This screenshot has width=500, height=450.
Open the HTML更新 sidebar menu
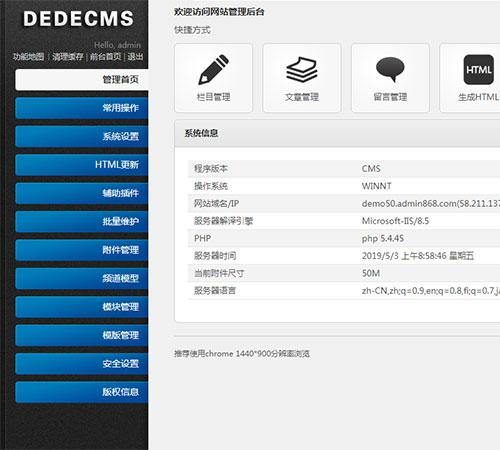click(x=82, y=165)
